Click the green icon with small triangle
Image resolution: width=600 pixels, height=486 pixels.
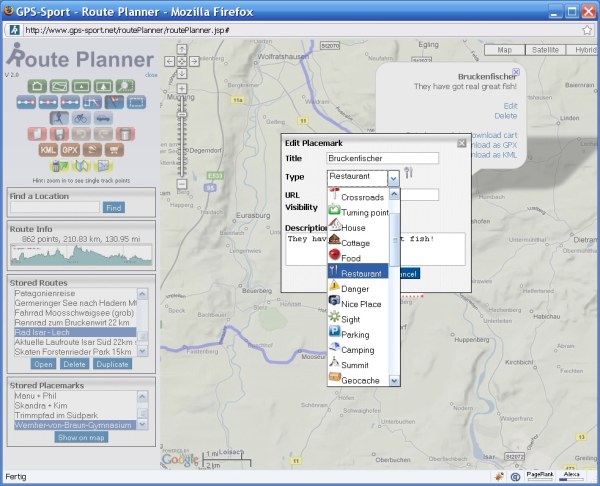coord(81,86)
